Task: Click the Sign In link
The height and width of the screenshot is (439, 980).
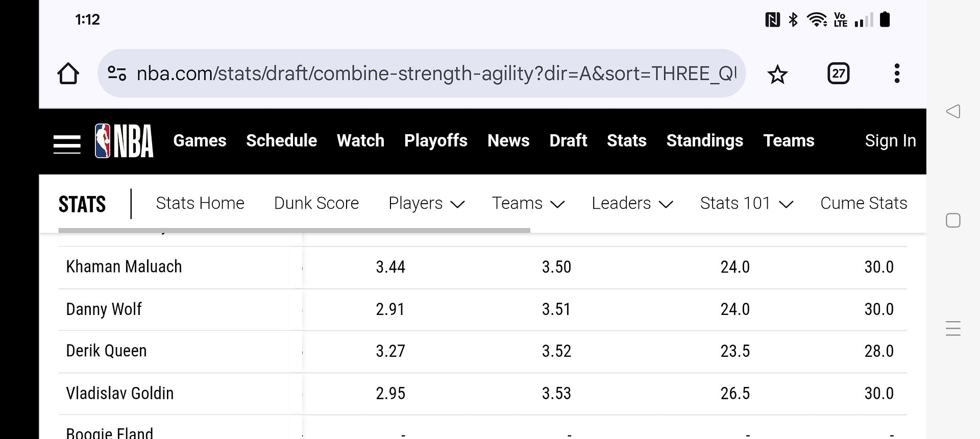Action: [x=890, y=140]
